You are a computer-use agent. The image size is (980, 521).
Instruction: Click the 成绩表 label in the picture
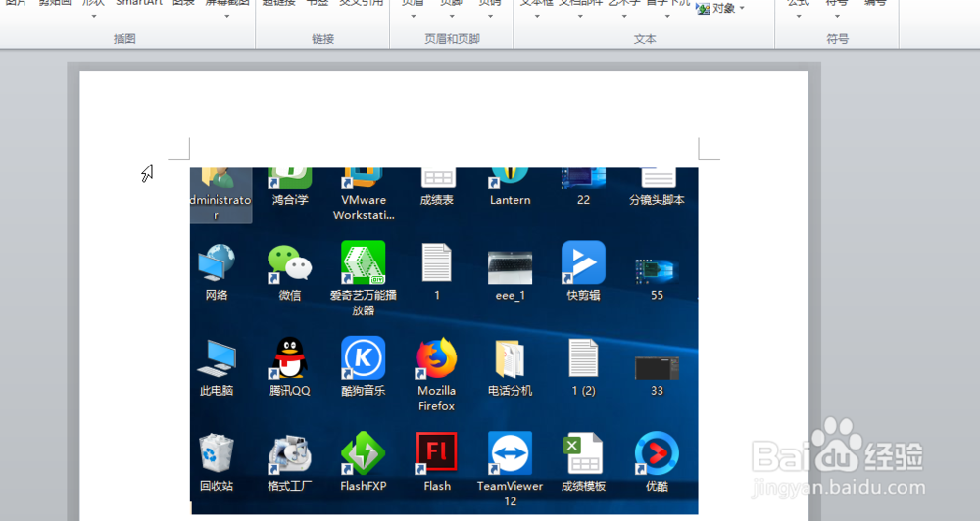point(436,200)
